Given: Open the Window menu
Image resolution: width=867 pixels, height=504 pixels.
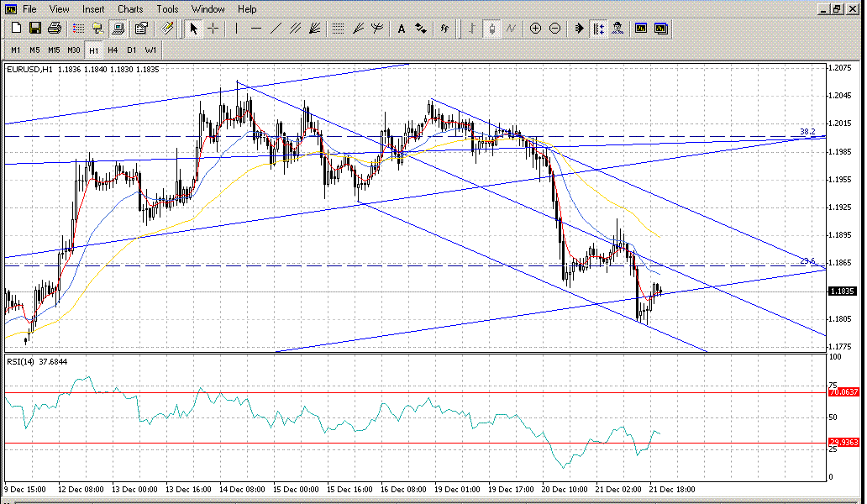Looking at the screenshot, I should (x=208, y=9).
